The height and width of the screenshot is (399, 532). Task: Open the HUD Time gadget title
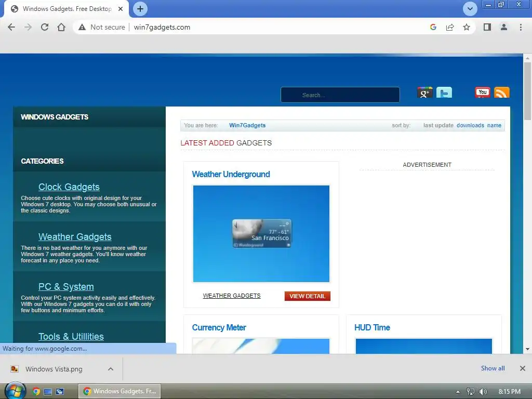click(372, 328)
